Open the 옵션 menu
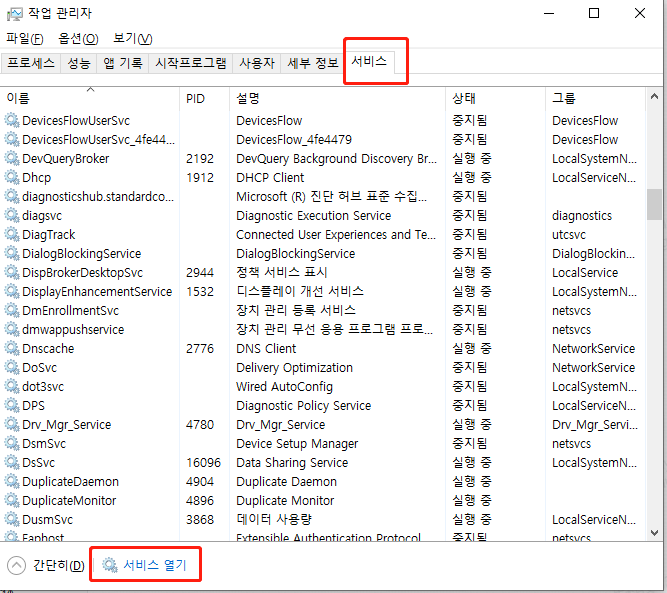This screenshot has height=593, width=667. coord(78,38)
